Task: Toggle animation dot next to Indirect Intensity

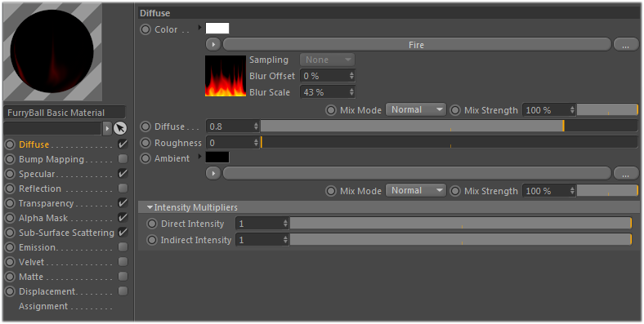Action: click(x=152, y=240)
